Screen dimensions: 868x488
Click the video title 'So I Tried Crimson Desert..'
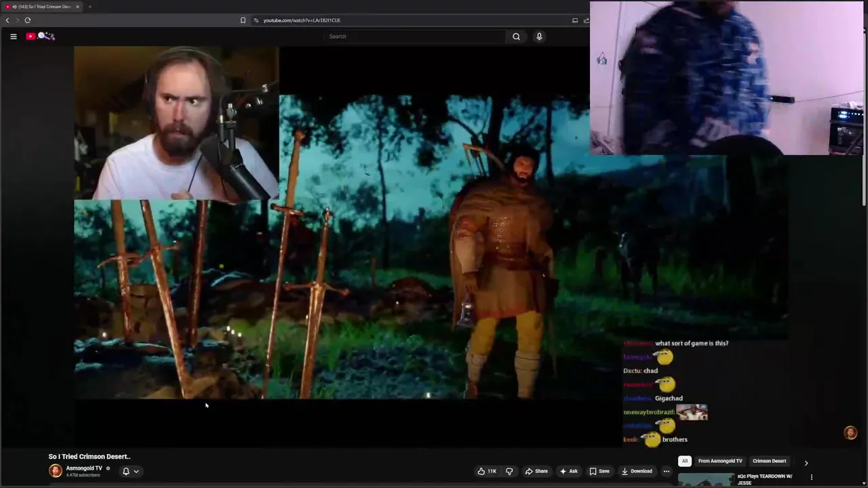(x=90, y=457)
